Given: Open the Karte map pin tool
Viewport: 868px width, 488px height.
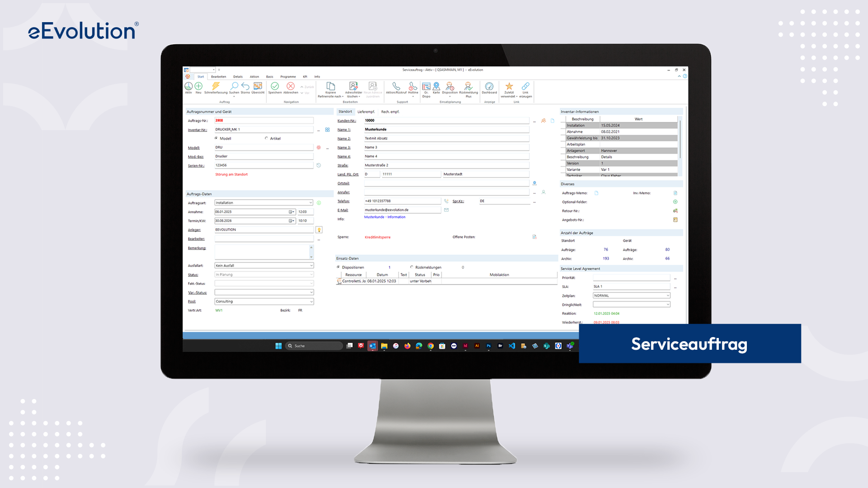Looking at the screenshot, I should coord(436,86).
